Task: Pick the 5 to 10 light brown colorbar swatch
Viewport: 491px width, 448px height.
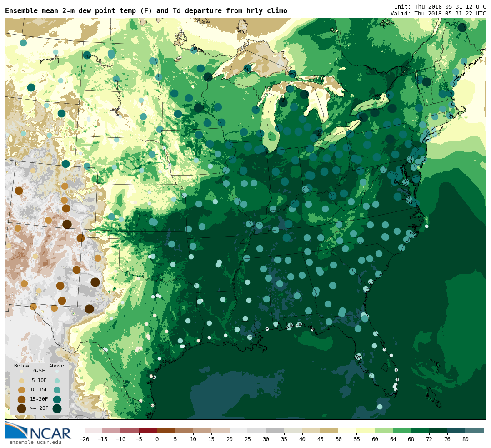Action: 185,430
